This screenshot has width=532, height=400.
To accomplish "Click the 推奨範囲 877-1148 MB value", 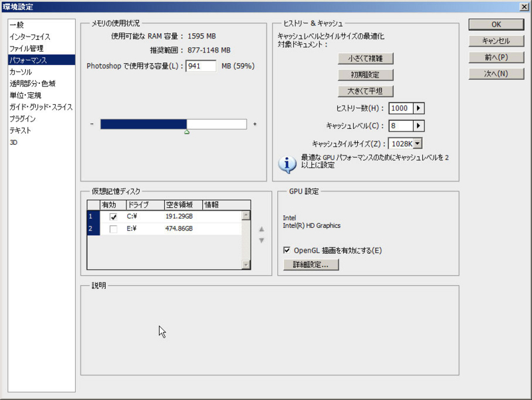I will click(x=209, y=50).
